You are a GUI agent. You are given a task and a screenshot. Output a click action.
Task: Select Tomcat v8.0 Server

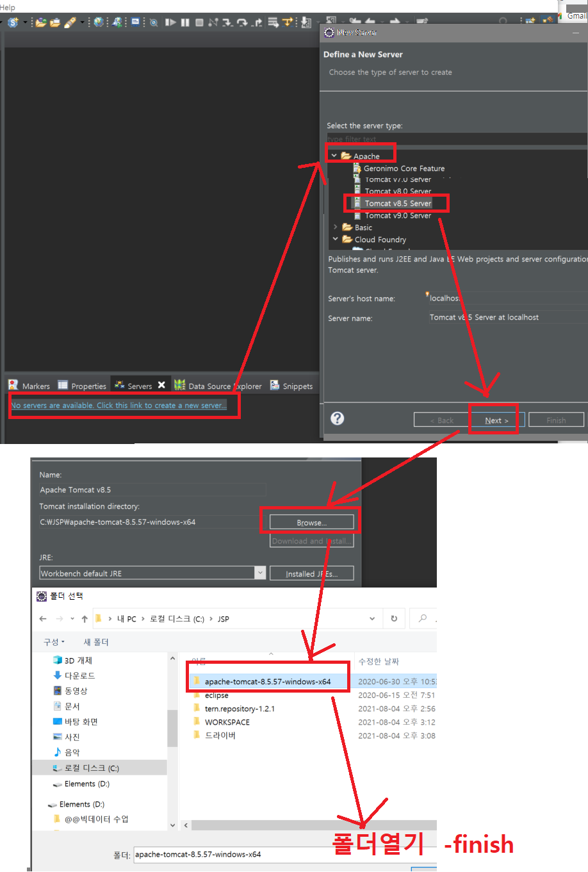(393, 191)
